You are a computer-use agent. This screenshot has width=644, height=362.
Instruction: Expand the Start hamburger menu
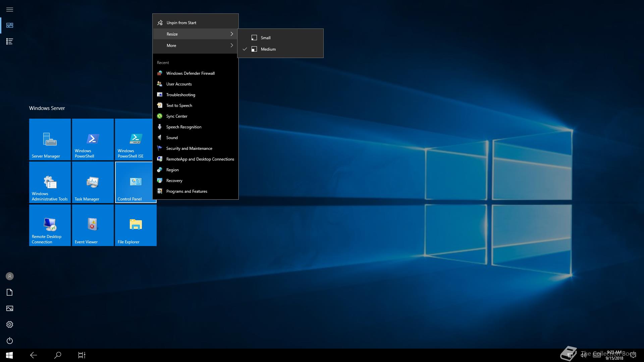click(x=10, y=9)
